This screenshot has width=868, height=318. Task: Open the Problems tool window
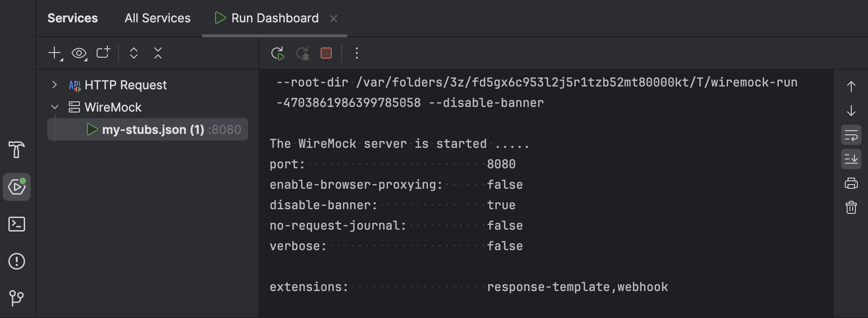pyautogui.click(x=17, y=261)
